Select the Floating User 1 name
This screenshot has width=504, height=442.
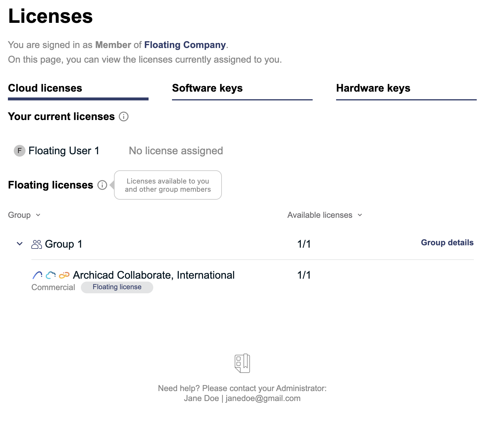click(x=64, y=151)
